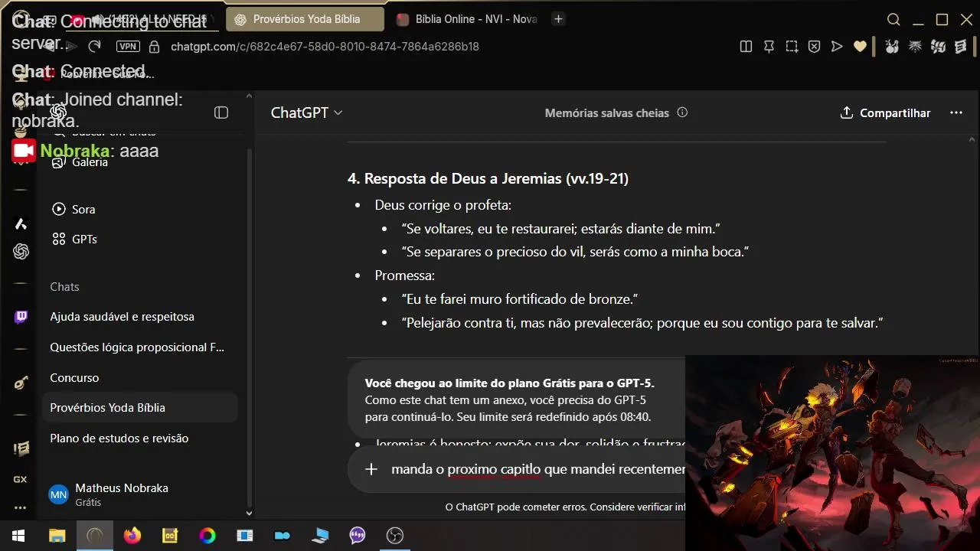Click the info icon beside Memórias salvas cheias
Image resolution: width=980 pixels, height=551 pixels.
pyautogui.click(x=682, y=112)
